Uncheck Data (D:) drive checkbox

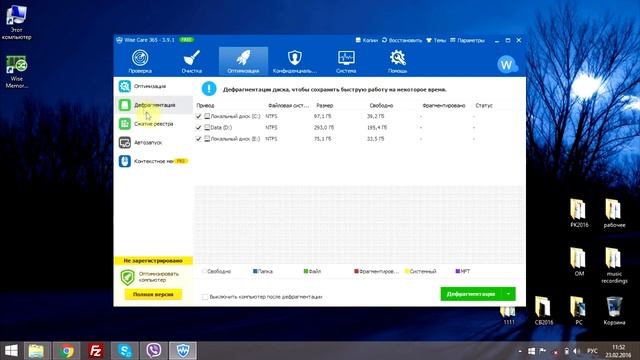(199, 128)
